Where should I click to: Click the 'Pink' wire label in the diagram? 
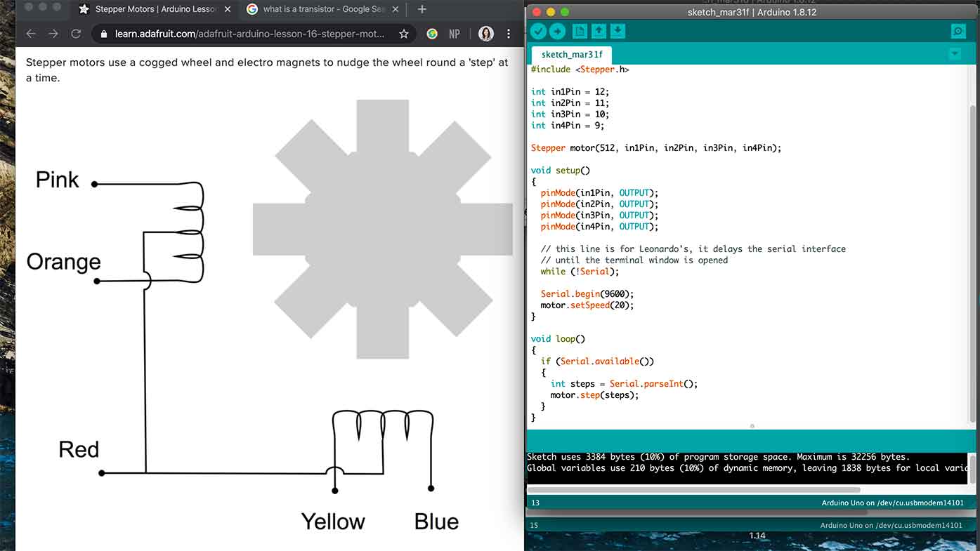(x=58, y=180)
